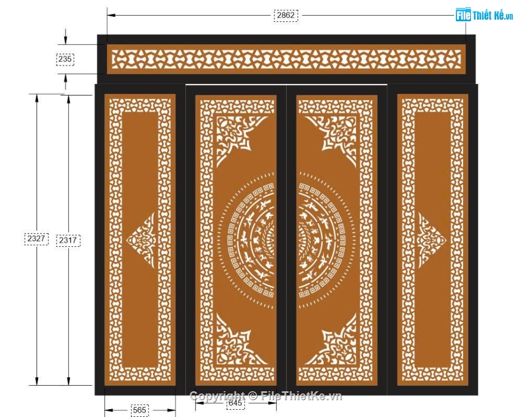Click the 565 bottom dimension label
The image size is (532, 417).
tap(139, 410)
